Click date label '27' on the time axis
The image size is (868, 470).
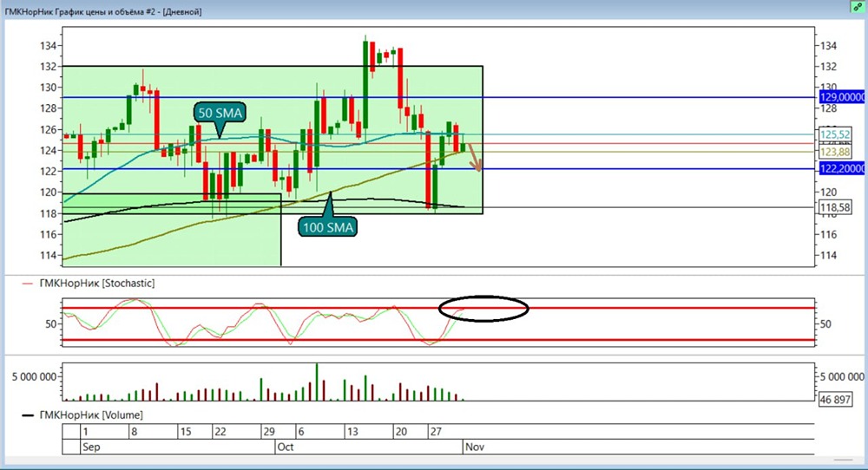436,432
